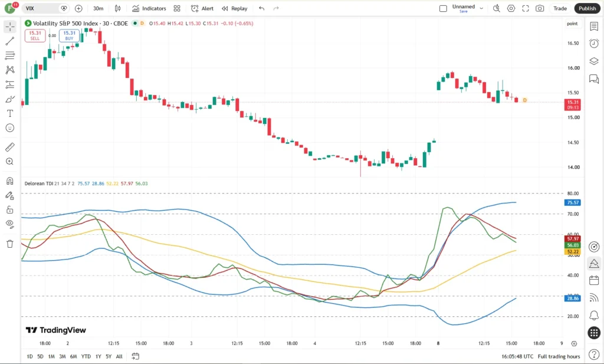Toggle lock all drawing tools
The width and height of the screenshot is (604, 364).
[x=10, y=210]
